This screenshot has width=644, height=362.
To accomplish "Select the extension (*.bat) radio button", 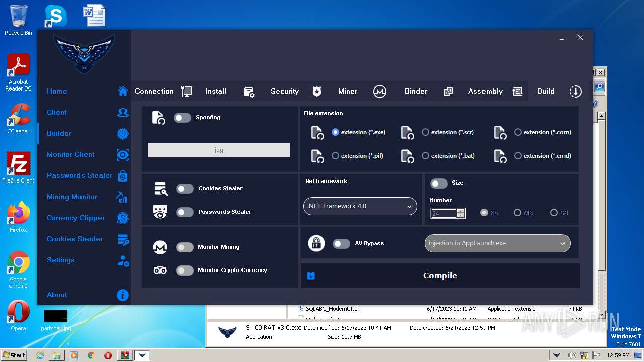I will [x=425, y=156].
